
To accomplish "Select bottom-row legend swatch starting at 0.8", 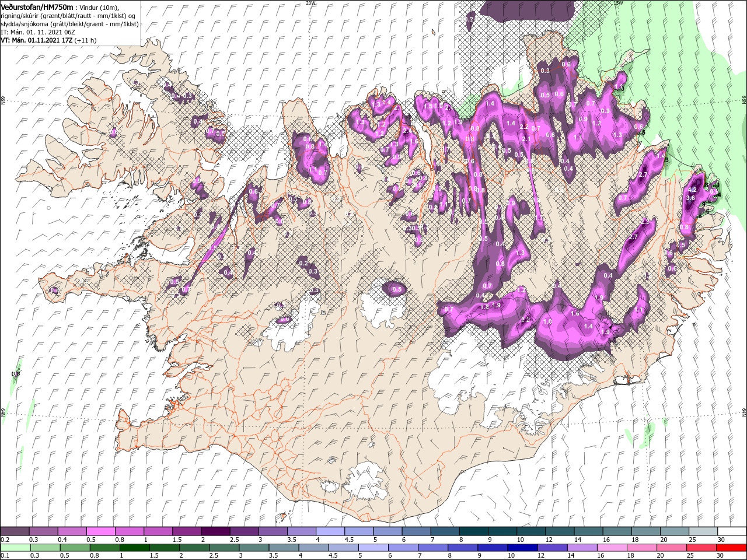I will (104, 548).
